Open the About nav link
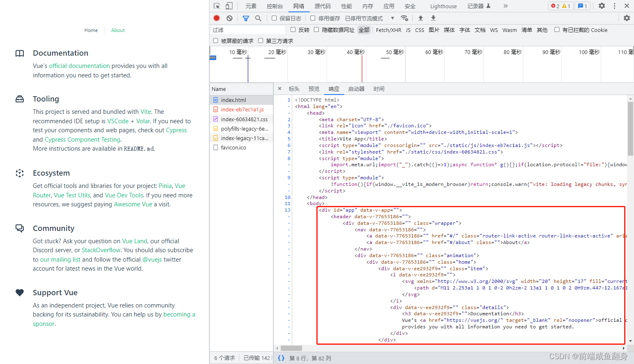 (x=118, y=30)
